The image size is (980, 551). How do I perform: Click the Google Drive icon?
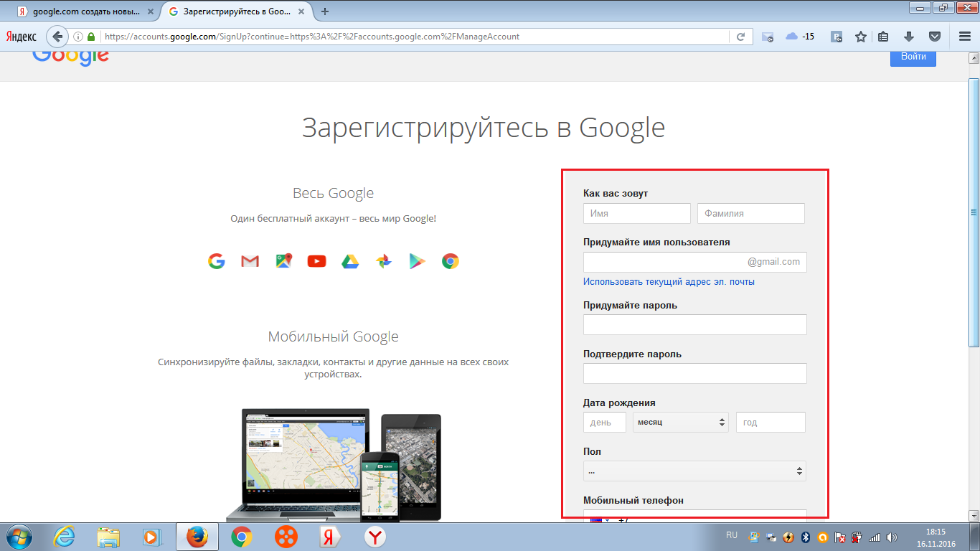[x=349, y=261]
